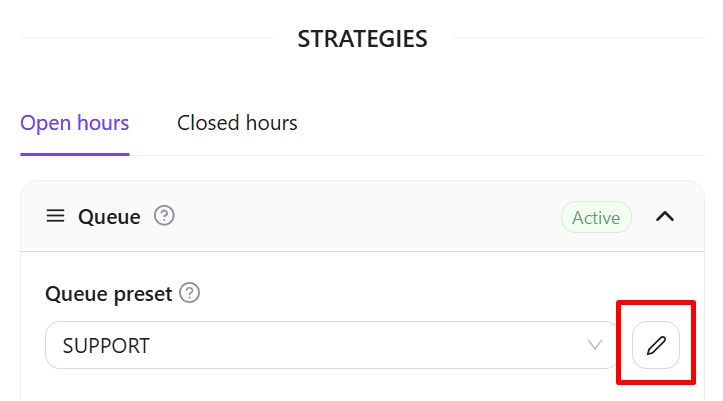Click the pencil edit icon beside SUPPORT
The image size is (723, 401).
pos(656,346)
